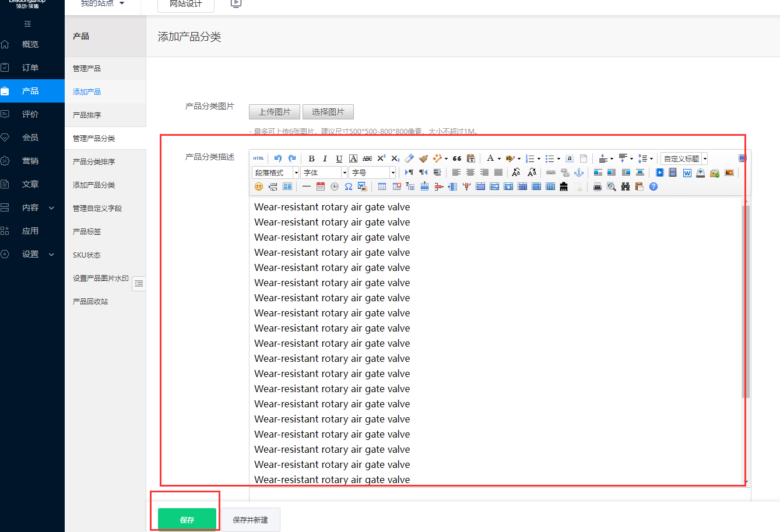This screenshot has width=780, height=532.
Task: Toggle italic formatting
Action: pos(325,158)
